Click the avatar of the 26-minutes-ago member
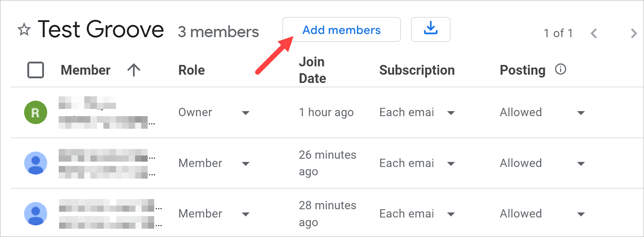Screen dimensions: 644x237 tap(35, 163)
